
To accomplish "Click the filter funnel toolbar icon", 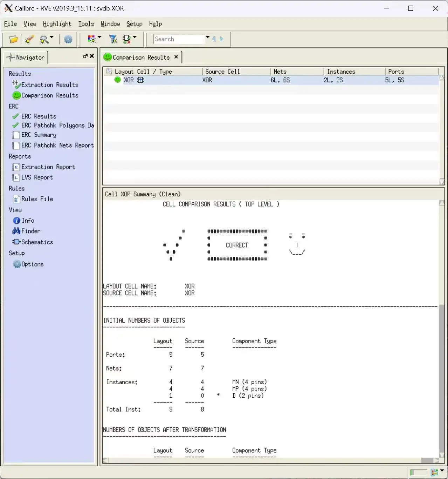I will (x=113, y=39).
